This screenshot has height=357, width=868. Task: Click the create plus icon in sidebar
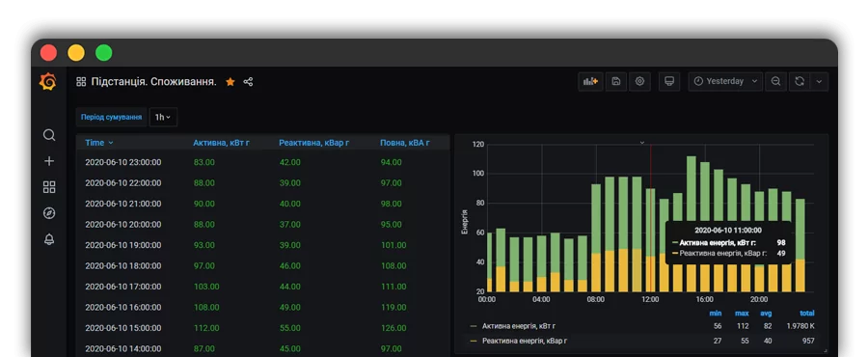click(49, 161)
